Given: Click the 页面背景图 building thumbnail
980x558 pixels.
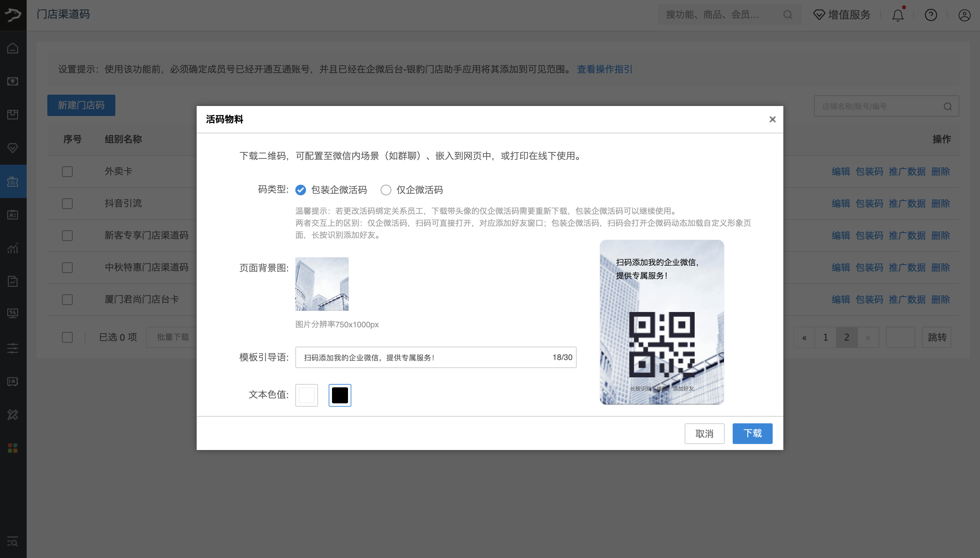Looking at the screenshot, I should point(322,284).
